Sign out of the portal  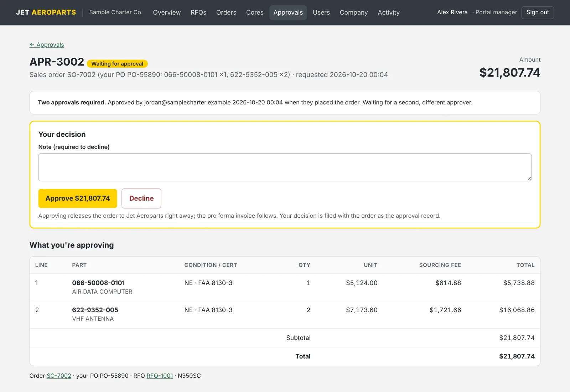point(538,12)
